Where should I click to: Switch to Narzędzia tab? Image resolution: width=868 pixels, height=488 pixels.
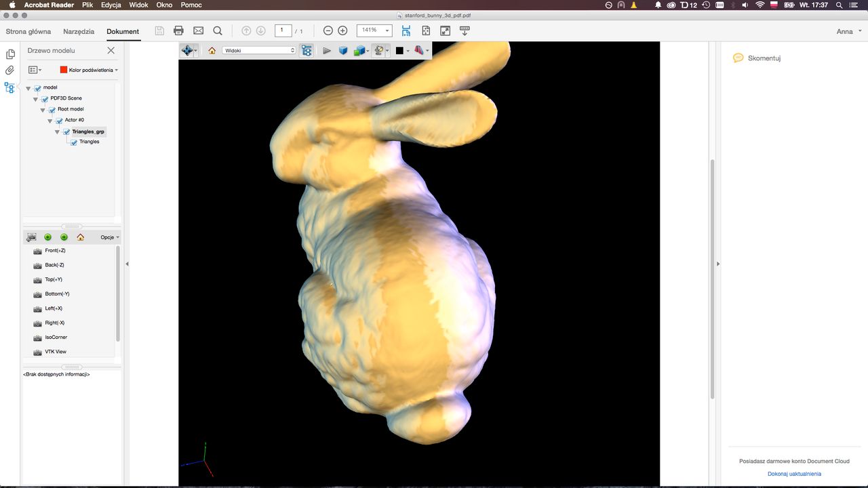[x=79, y=31]
